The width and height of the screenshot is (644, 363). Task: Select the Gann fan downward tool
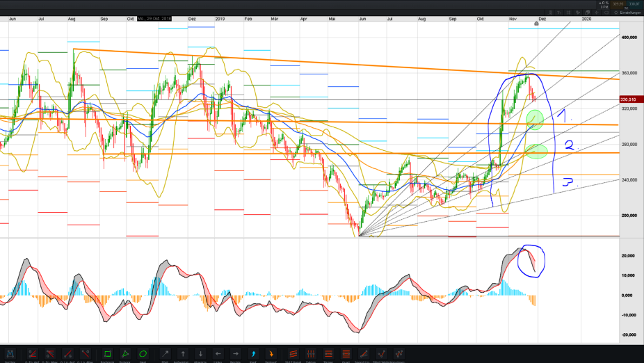pyautogui.click(x=50, y=353)
